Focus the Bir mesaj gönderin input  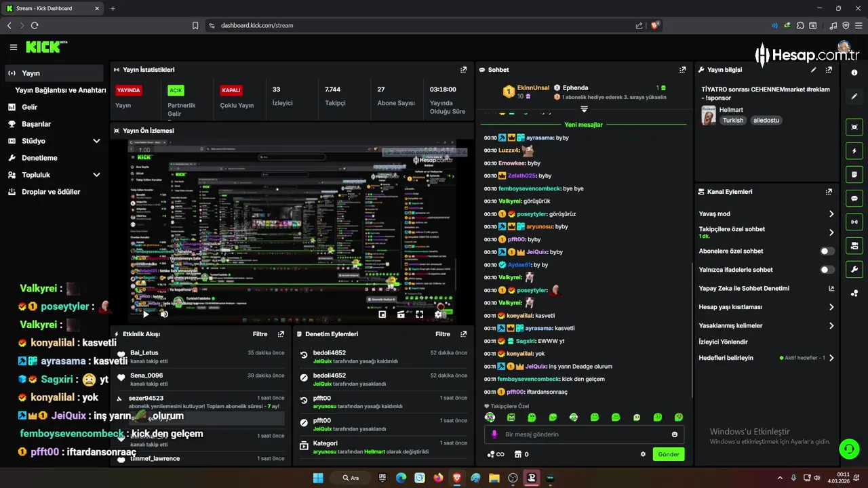click(x=585, y=434)
